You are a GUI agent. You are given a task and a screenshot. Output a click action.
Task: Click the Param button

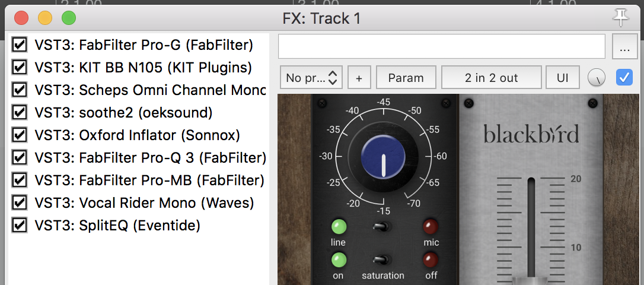[406, 77]
